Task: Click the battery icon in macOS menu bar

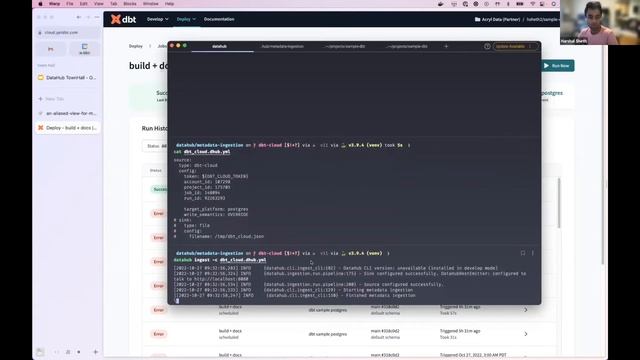Action: (520, 4)
